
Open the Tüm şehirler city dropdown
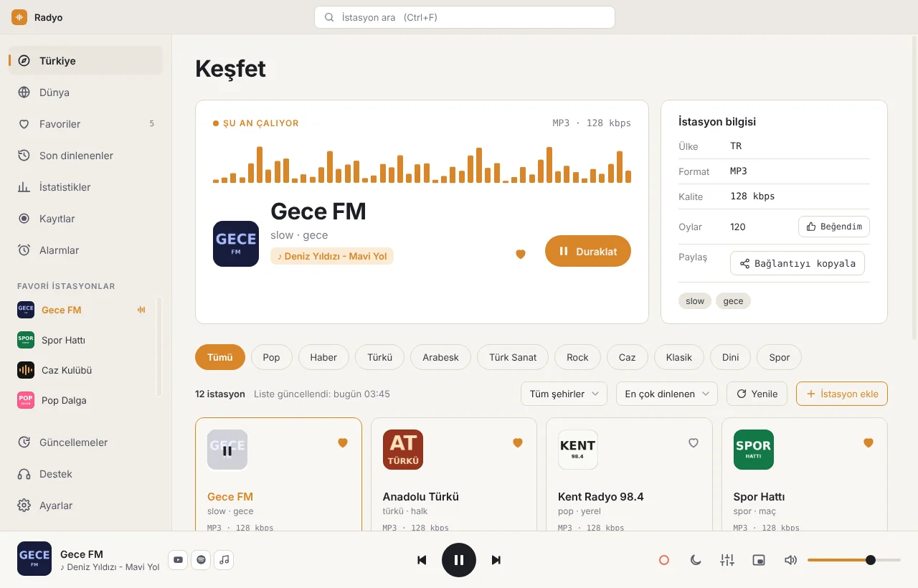[564, 394]
